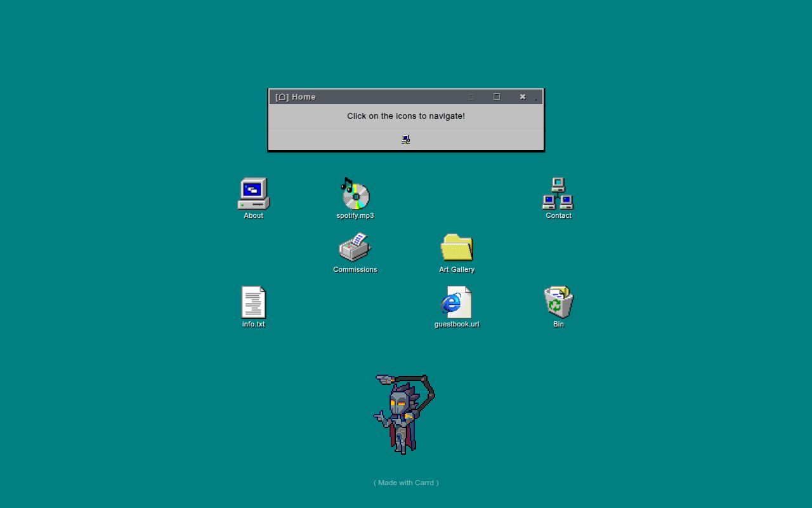The height and width of the screenshot is (508, 812).
Task: Select the small computer icon inside Home window
Action: [405, 139]
